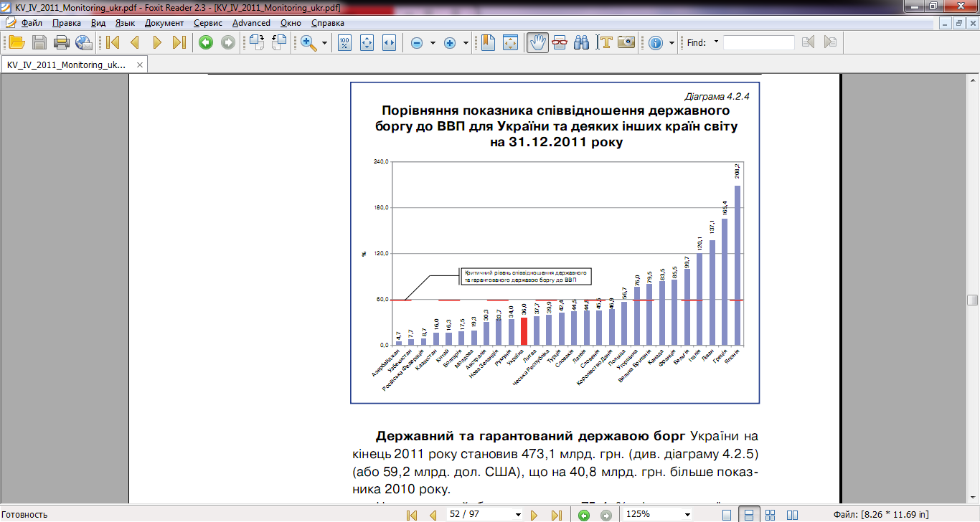Image resolution: width=980 pixels, height=522 pixels.
Task: Open the 125% zoom level dropdown
Action: [x=687, y=514]
